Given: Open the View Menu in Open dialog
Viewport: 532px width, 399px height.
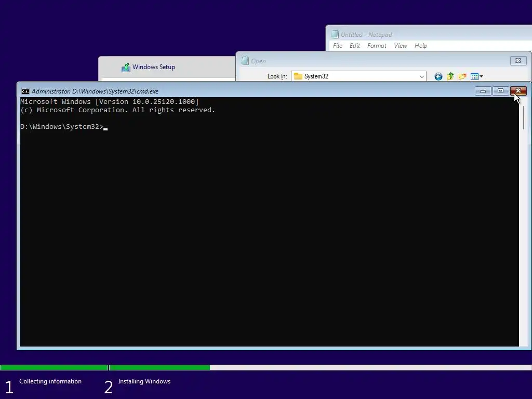Looking at the screenshot, I should (477, 77).
